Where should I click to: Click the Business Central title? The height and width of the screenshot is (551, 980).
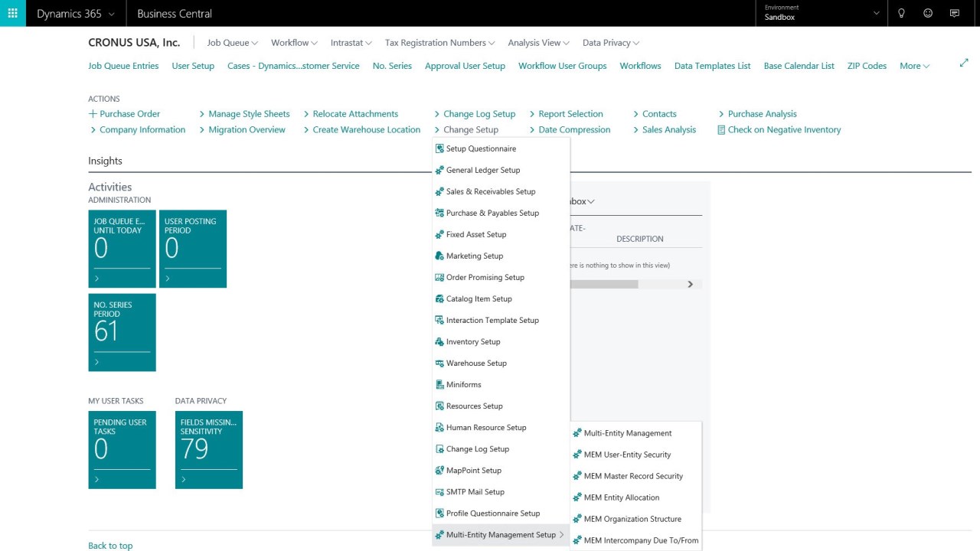click(175, 14)
